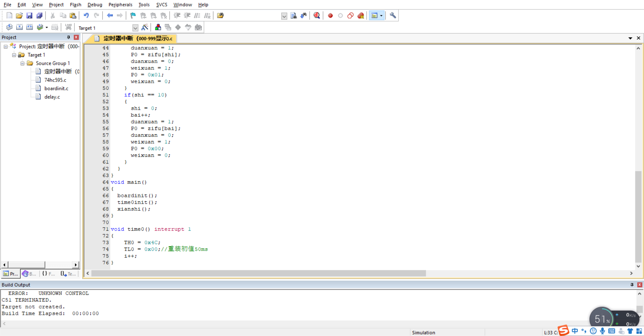This screenshot has width=644, height=336.
Task: Switch to the Books tab
Action: coord(29,274)
